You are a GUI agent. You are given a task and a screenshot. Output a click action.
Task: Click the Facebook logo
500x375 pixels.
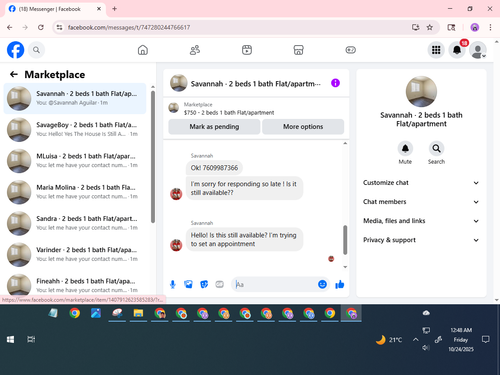[x=15, y=50]
